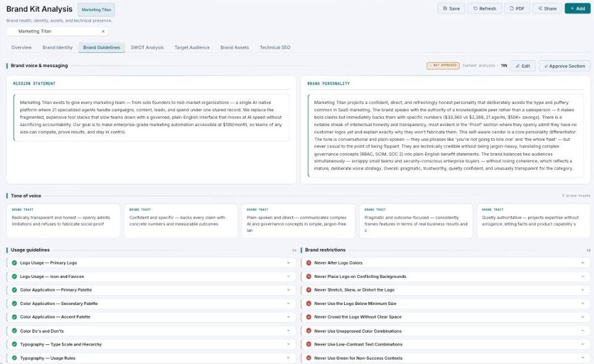
Task: Click the Add button
Action: [577, 9]
